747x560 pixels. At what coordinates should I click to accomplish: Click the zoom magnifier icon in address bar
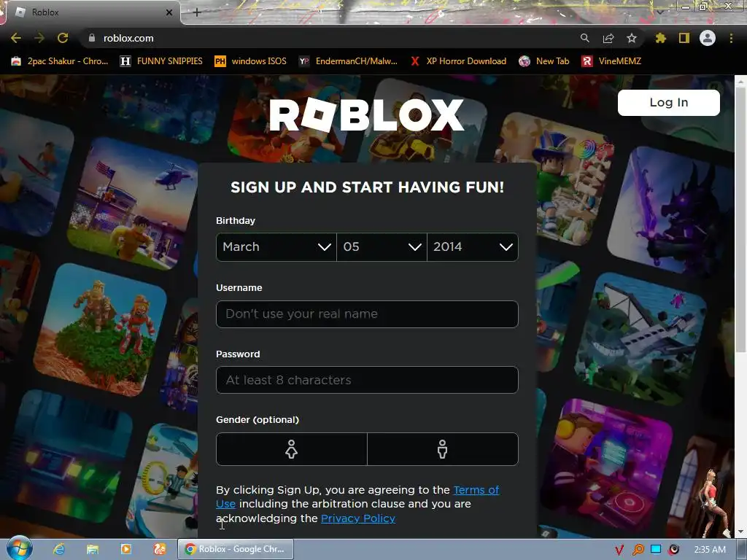tap(584, 38)
